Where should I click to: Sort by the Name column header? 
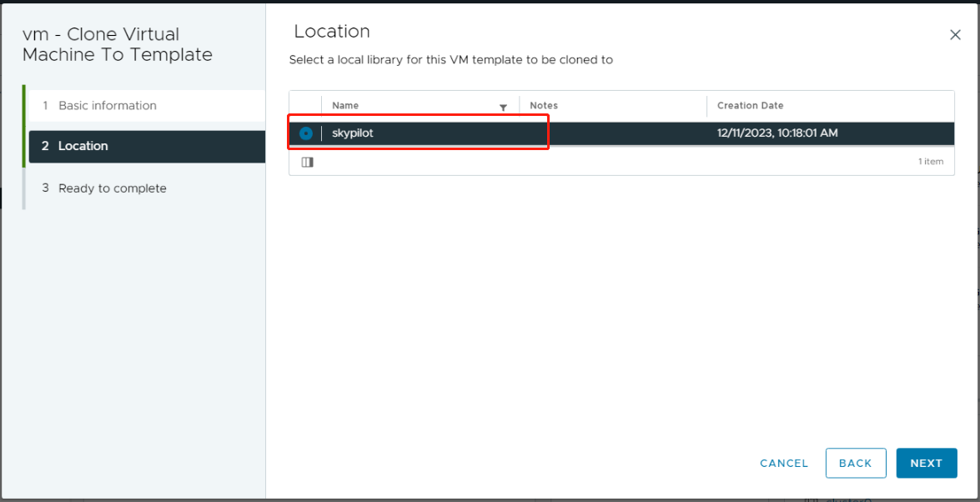[345, 106]
